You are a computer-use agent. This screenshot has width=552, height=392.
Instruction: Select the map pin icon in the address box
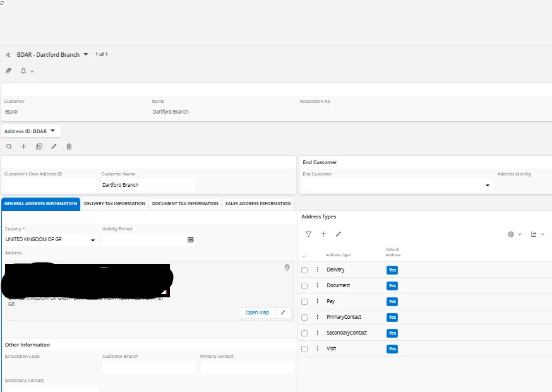click(287, 268)
